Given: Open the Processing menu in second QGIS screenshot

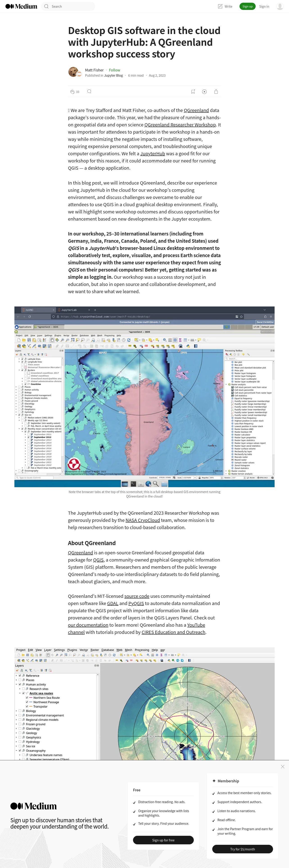Looking at the screenshot, I should pos(142,650).
